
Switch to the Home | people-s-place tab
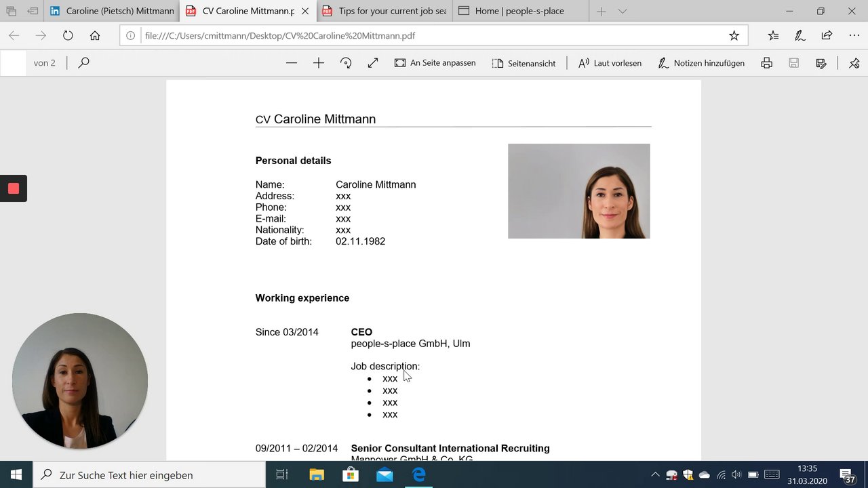coord(520,11)
